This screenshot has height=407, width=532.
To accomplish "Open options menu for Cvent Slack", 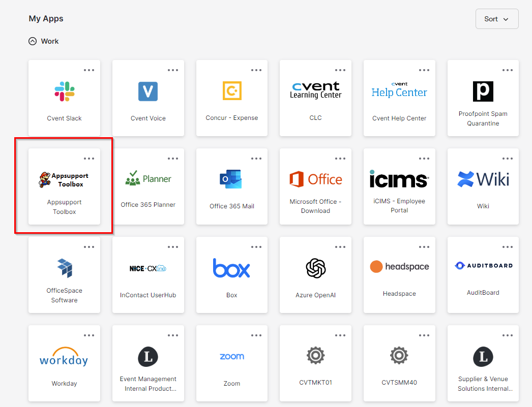I will (89, 70).
